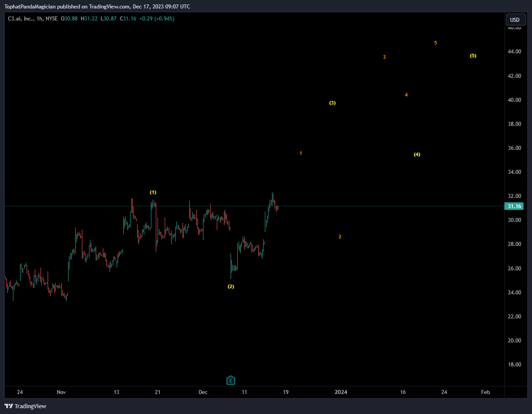Select the orange 5 sub-wave label
This screenshot has width=532, height=414.
[436, 43]
